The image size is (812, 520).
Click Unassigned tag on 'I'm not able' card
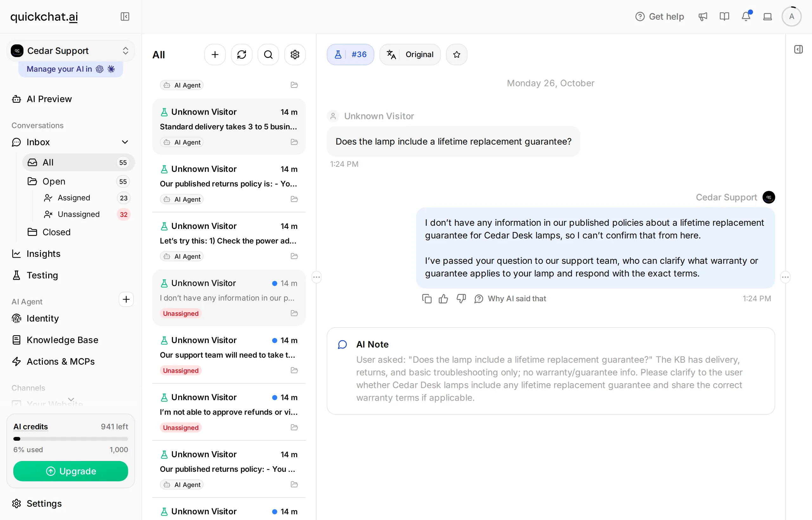tap(181, 427)
